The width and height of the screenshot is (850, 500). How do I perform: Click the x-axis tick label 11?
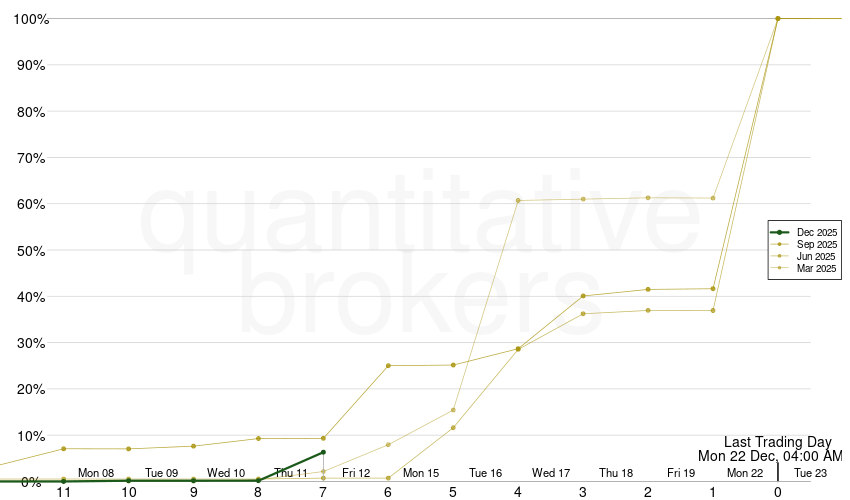pos(63,492)
